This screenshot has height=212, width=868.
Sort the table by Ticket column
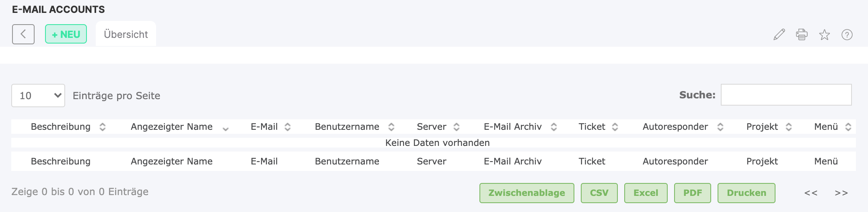click(x=615, y=127)
